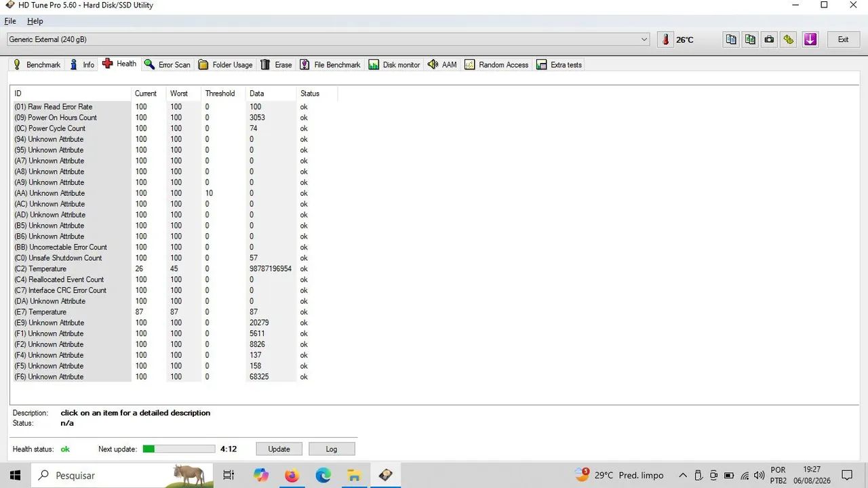Click the purple down arrow icon
This screenshot has width=868, height=488.
coord(810,39)
